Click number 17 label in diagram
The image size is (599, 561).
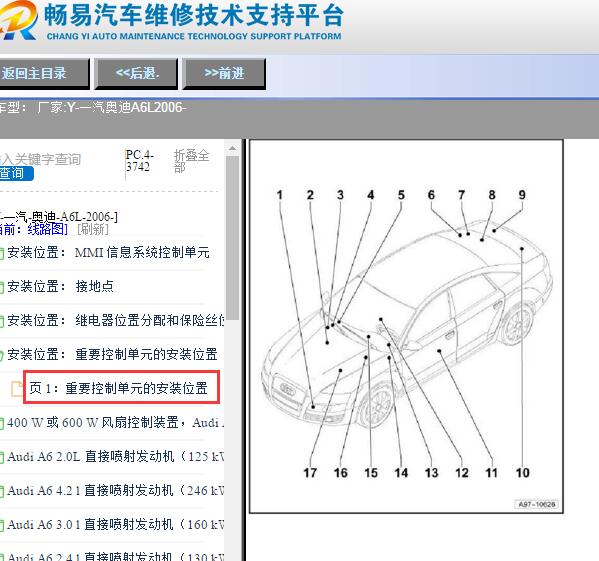point(310,473)
